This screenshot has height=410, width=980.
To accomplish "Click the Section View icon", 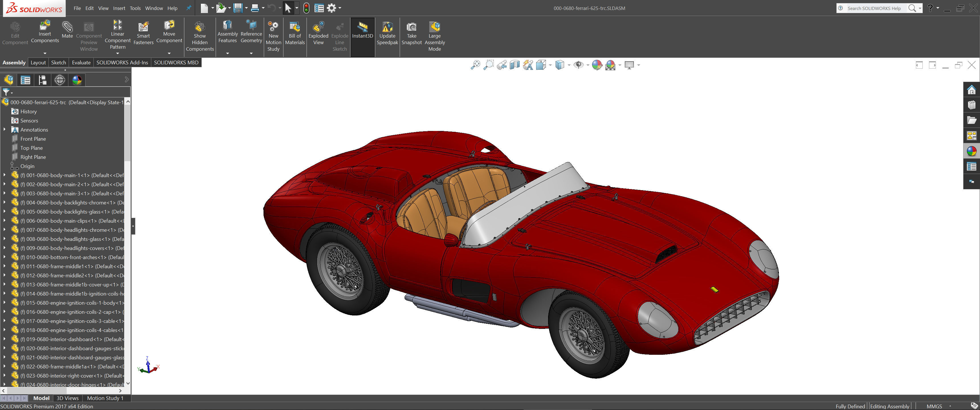I will tap(514, 65).
